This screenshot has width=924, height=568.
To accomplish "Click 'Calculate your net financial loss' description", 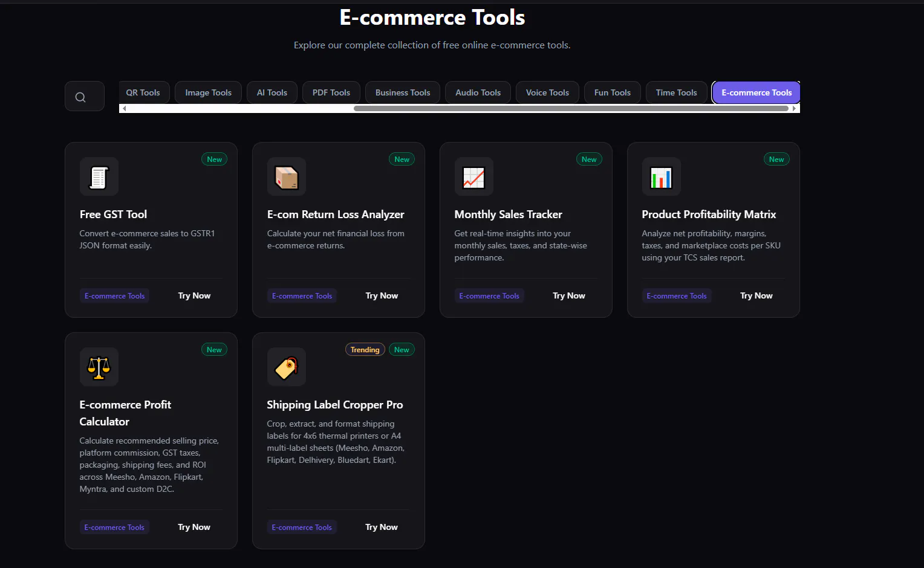I will pos(336,239).
